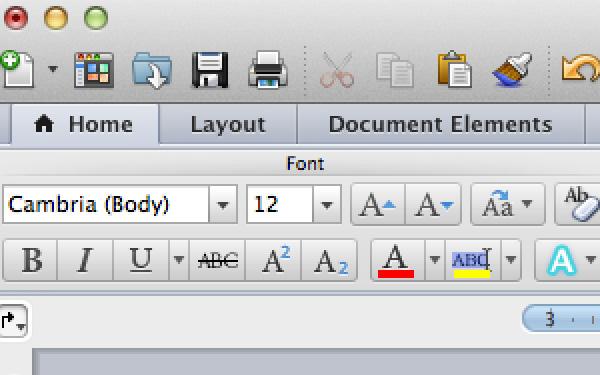This screenshot has height=375, width=600.
Task: Click into the font size field showing 12
Action: tap(280, 205)
